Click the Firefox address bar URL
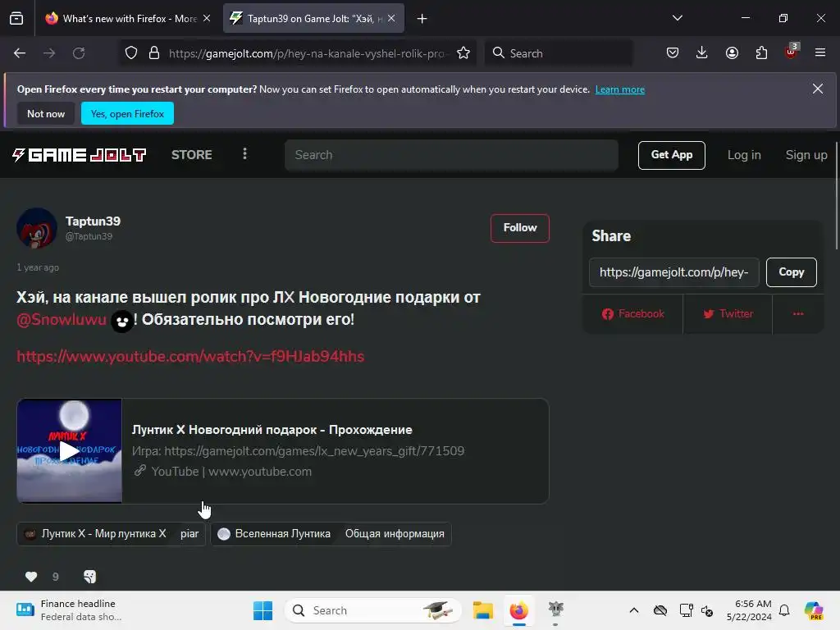Image resolution: width=840 pixels, height=630 pixels. 307,53
